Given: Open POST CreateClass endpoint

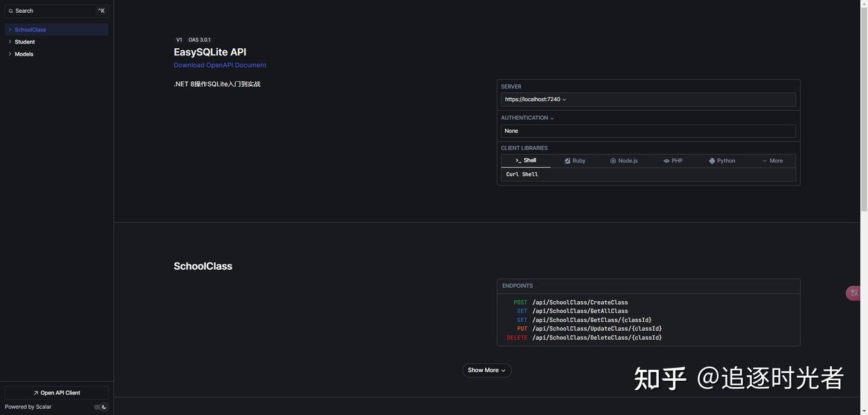Looking at the screenshot, I should tap(570, 302).
